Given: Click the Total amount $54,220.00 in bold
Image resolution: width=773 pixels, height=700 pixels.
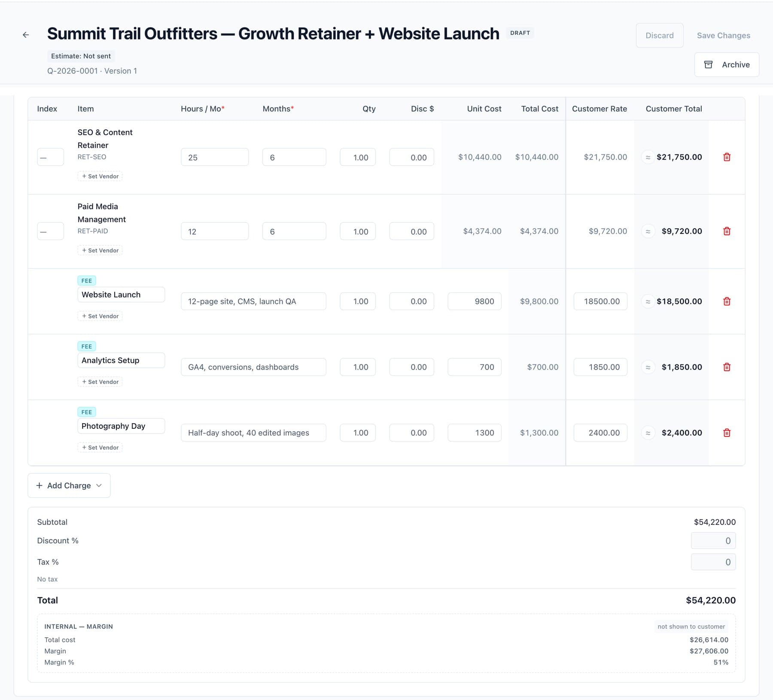Looking at the screenshot, I should 711,600.
